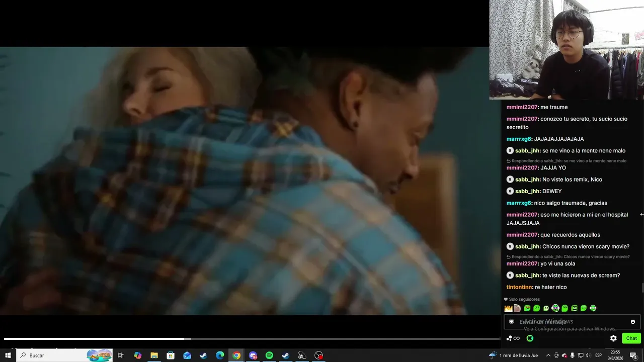Screen dimensions: 644x362
Task: Send message with green Chat button
Action: click(631, 338)
